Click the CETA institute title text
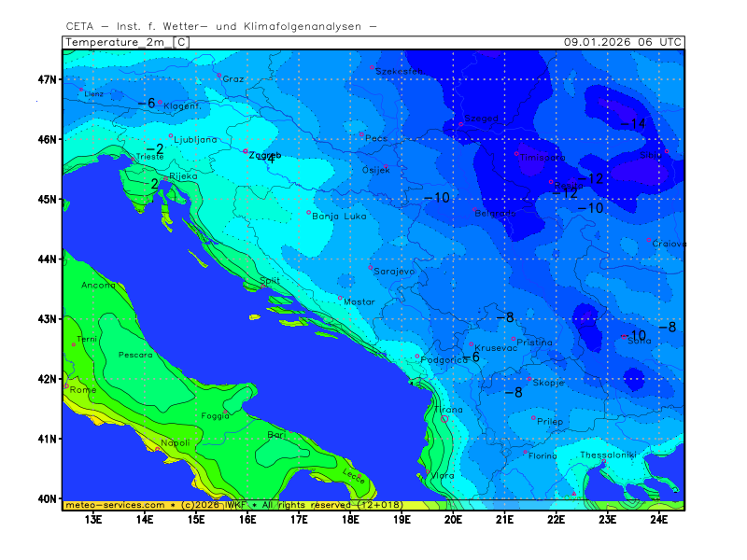 point(221,26)
